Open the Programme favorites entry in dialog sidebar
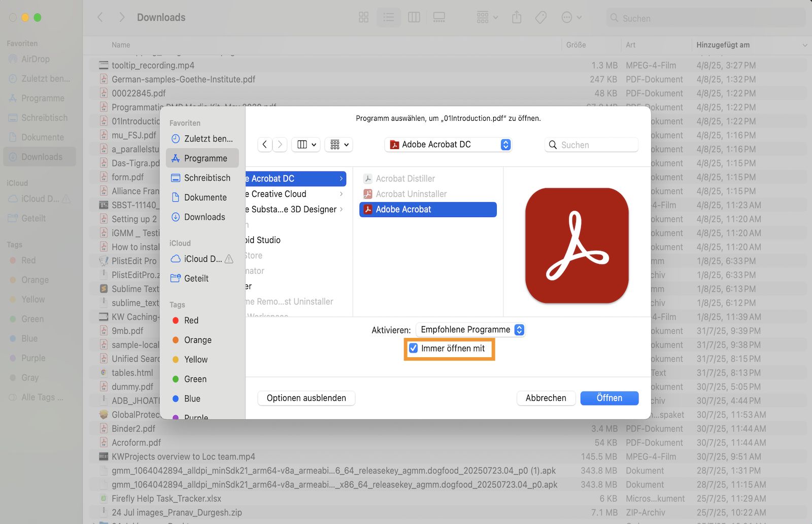The width and height of the screenshot is (812, 524). coord(205,158)
